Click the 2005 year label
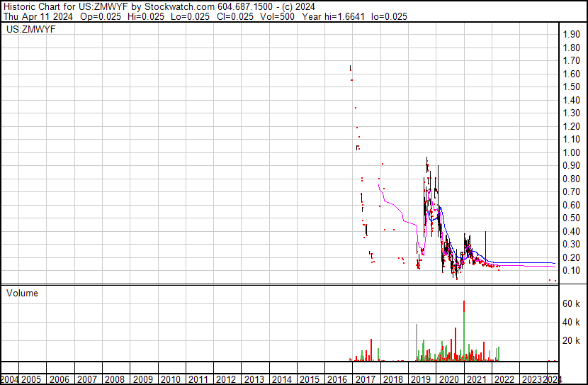The image size is (588, 385). [31, 379]
